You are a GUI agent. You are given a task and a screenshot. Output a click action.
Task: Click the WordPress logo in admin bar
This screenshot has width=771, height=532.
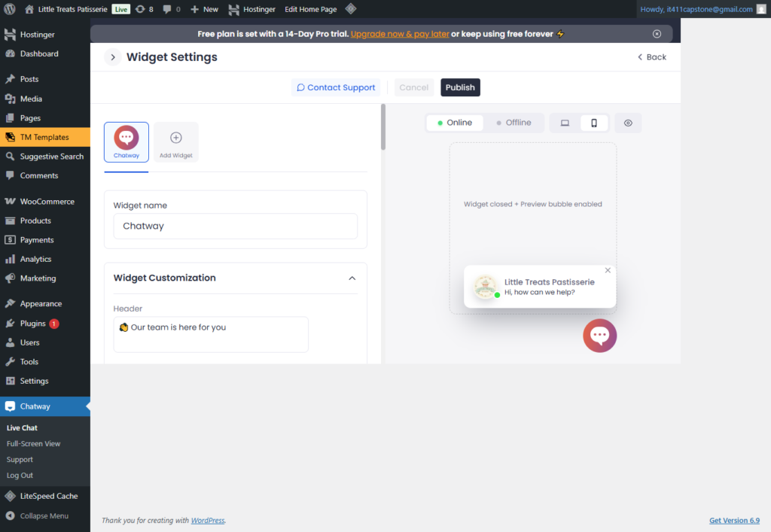[x=10, y=9]
